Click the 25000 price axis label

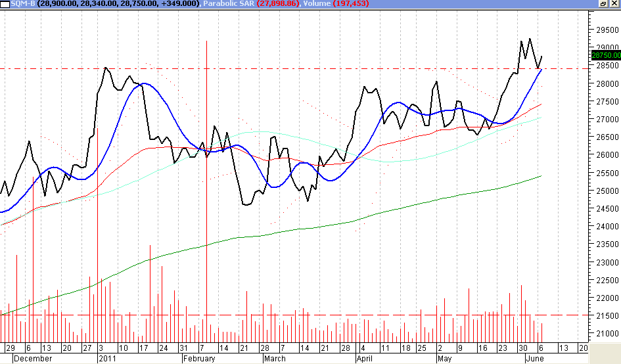[607, 191]
